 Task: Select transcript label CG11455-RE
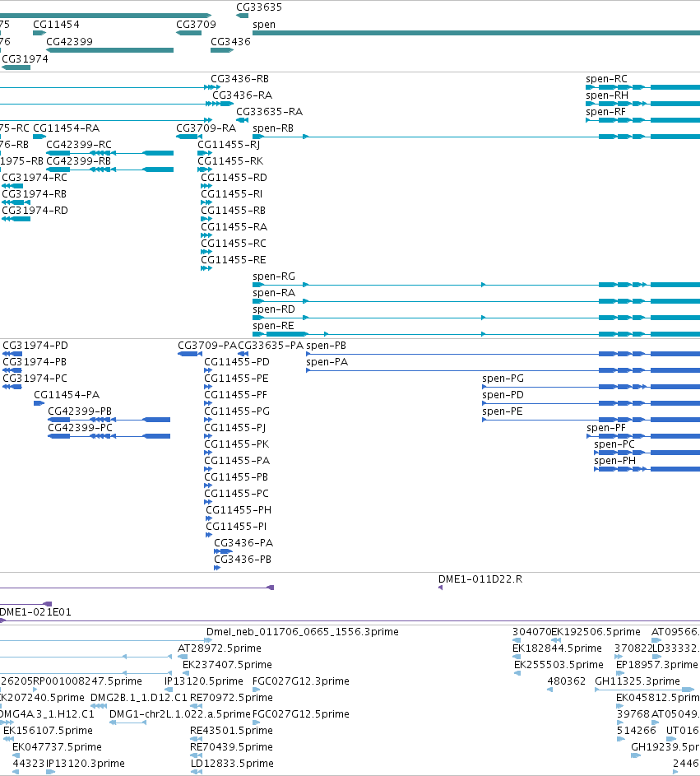(234, 260)
